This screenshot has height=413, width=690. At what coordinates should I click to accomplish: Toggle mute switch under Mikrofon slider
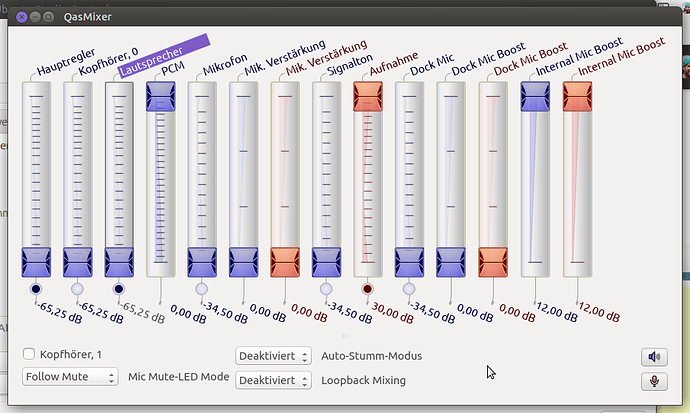click(x=202, y=289)
